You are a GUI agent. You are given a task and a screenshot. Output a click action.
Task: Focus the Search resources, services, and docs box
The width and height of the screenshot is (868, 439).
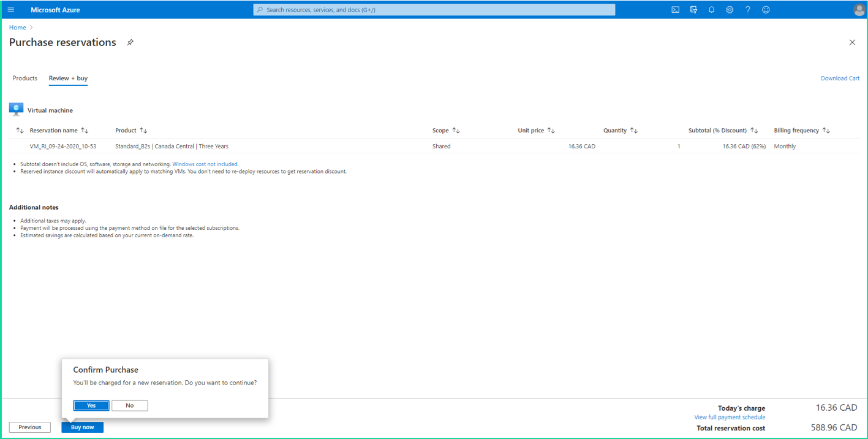click(434, 10)
